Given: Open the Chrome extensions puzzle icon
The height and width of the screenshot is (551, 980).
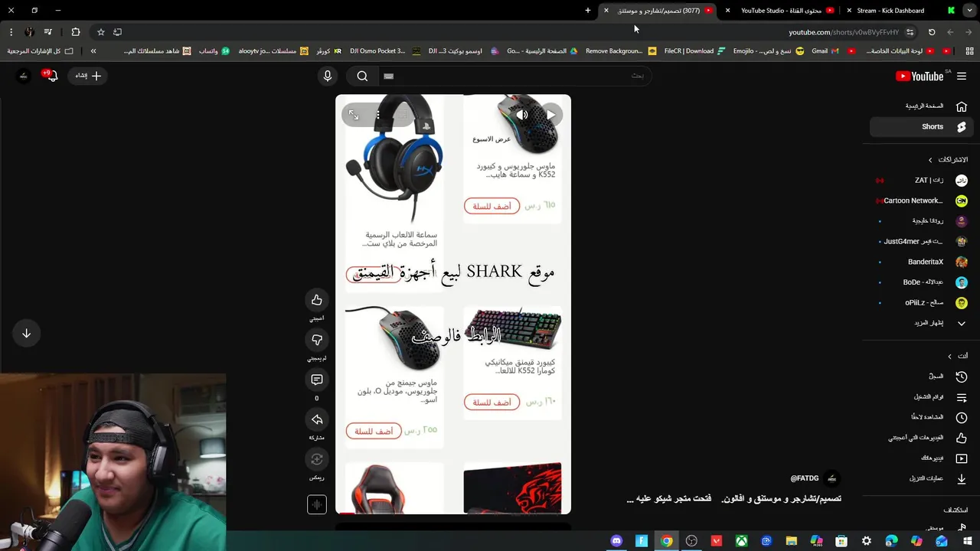Looking at the screenshot, I should (x=75, y=32).
